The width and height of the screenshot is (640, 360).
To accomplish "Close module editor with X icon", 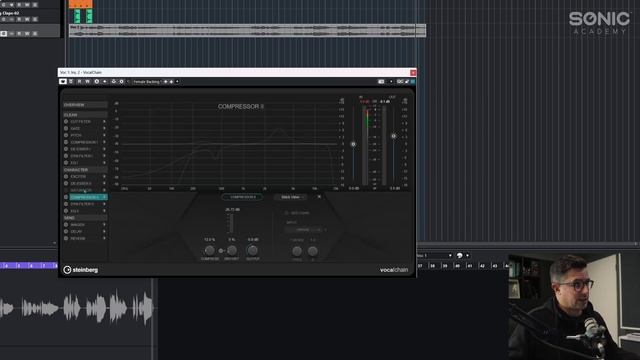I will [x=319, y=197].
